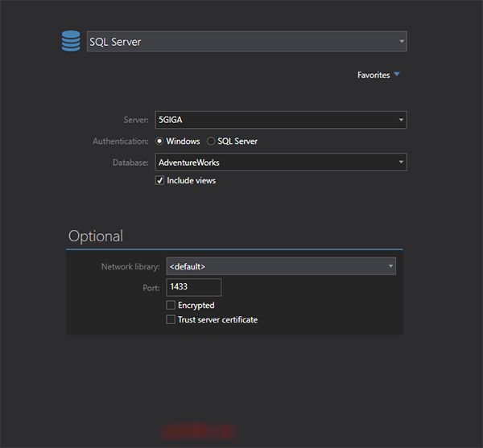Click the Favorites blue arrow icon

click(x=397, y=74)
